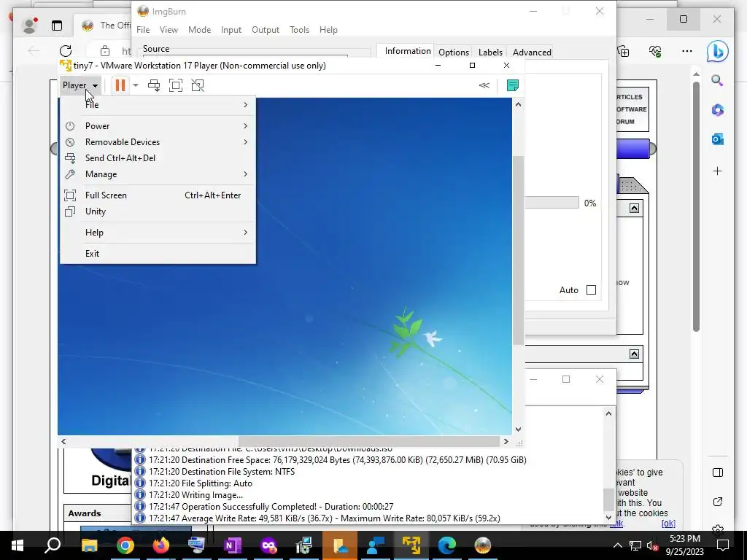Click the VMware vertical scrollbar up arrow

(x=519, y=104)
